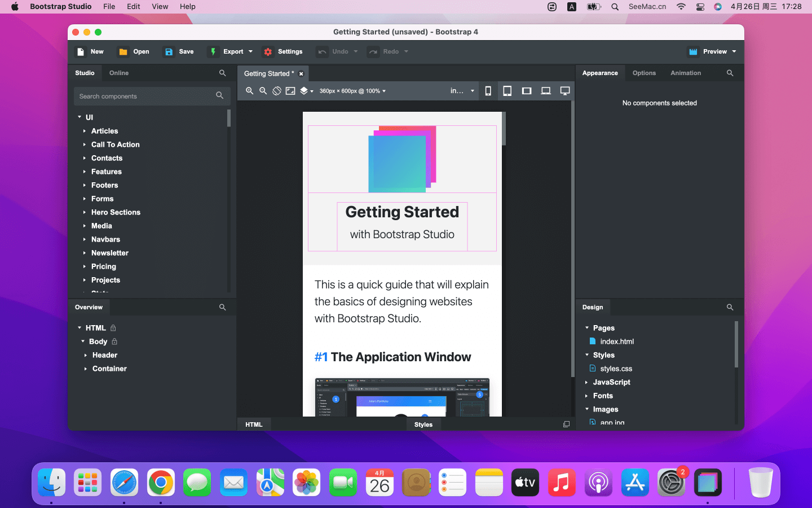Select the Navbars component group

coord(105,239)
